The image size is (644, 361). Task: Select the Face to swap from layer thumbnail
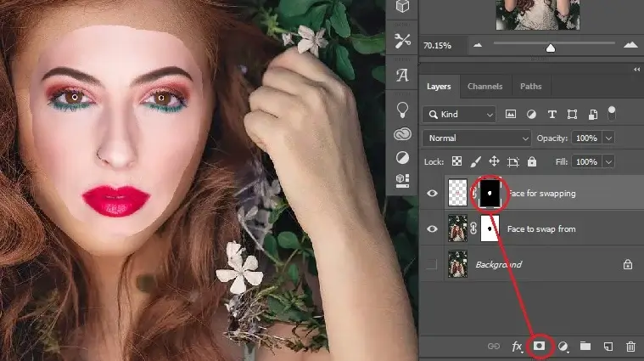pyautogui.click(x=457, y=228)
